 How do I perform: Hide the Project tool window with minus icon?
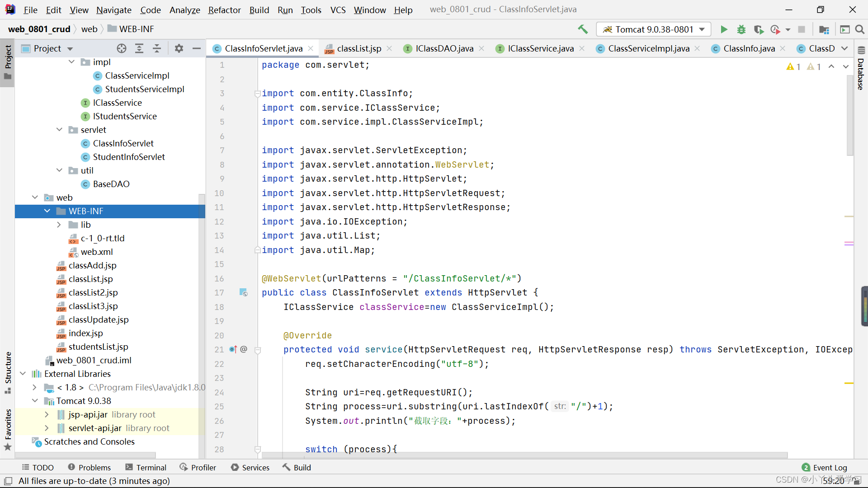coord(197,48)
